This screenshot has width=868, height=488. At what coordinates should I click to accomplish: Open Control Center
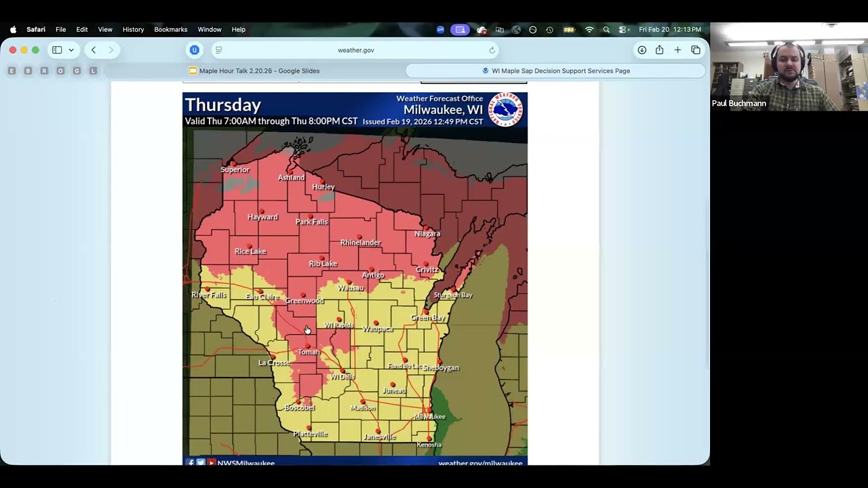click(x=623, y=29)
